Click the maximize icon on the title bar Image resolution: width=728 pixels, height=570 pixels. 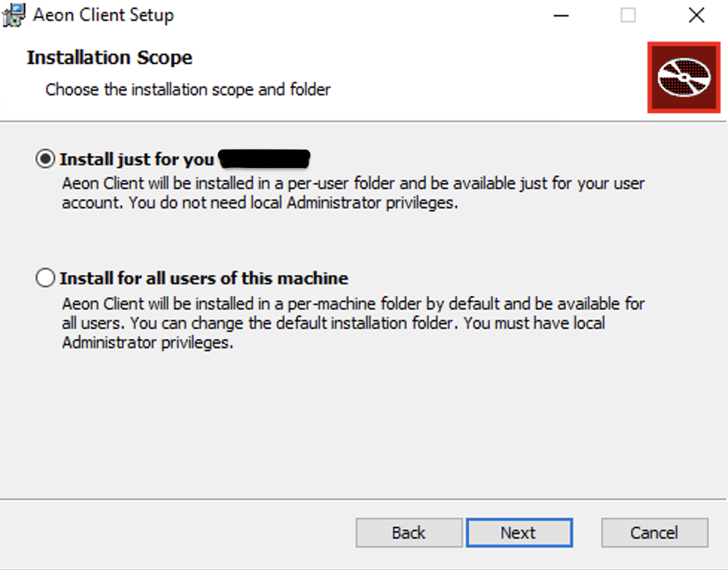[628, 15]
